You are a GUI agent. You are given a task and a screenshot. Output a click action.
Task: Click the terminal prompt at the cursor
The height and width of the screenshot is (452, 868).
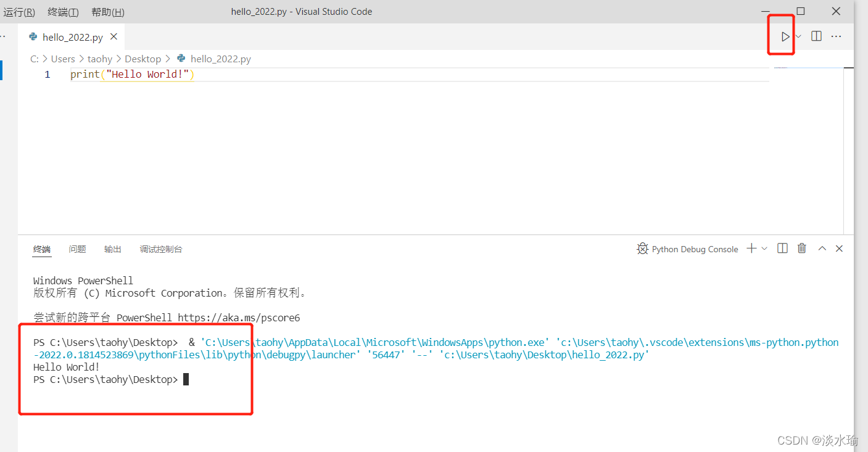tap(186, 379)
